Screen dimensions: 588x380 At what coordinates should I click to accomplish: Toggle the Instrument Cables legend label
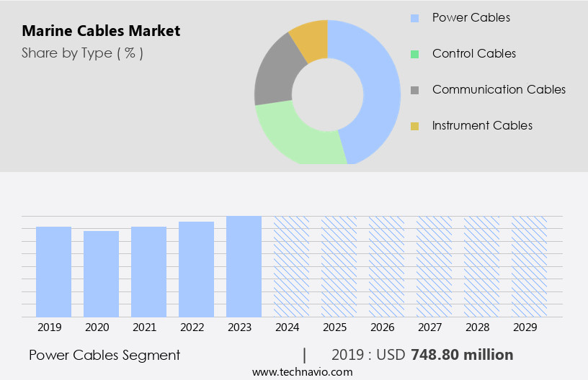pos(482,126)
